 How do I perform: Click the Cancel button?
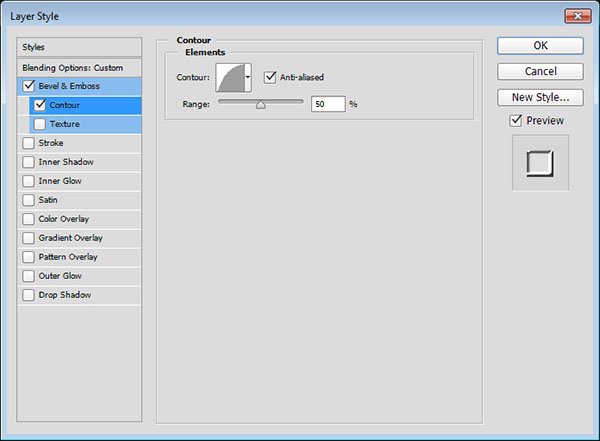coord(540,72)
